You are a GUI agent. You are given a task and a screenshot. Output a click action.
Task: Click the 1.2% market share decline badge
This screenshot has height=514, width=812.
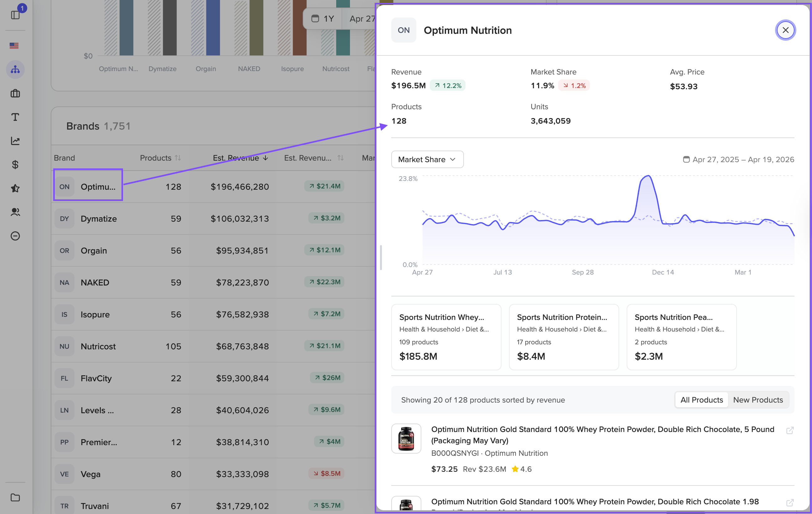(x=574, y=85)
